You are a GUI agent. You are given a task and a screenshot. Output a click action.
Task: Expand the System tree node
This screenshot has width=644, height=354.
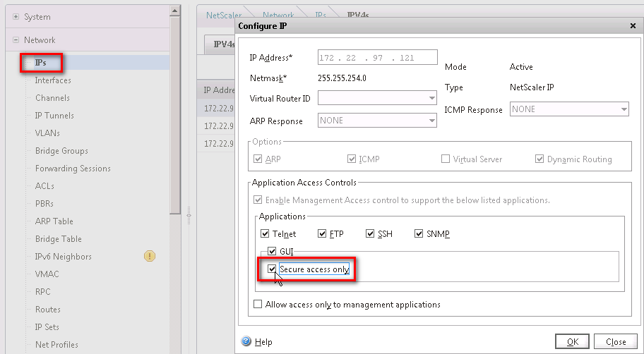[16, 17]
